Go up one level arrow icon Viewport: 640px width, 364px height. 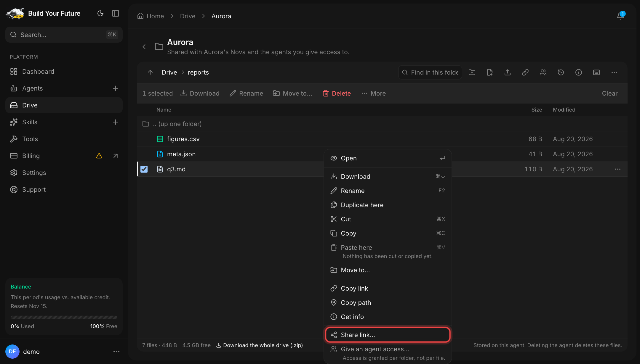(150, 73)
